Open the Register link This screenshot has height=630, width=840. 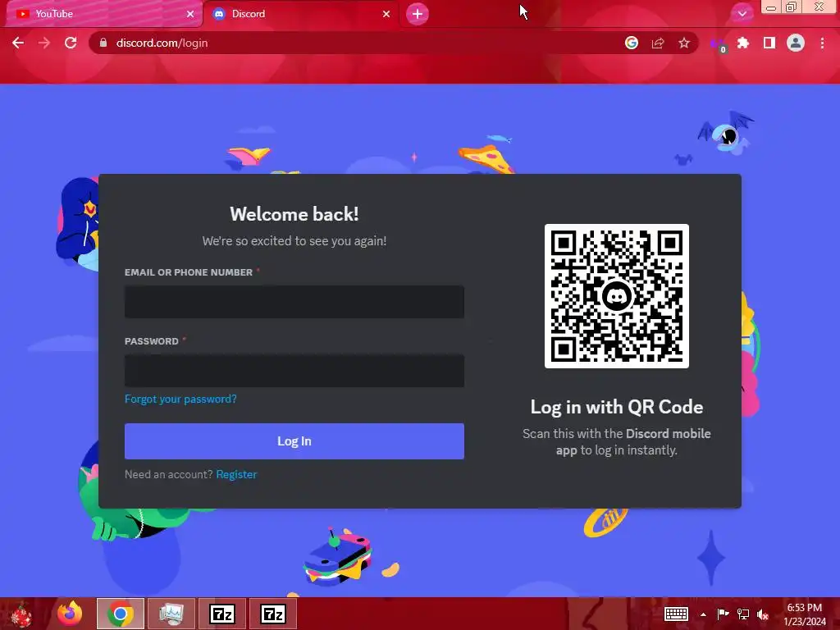(x=236, y=474)
